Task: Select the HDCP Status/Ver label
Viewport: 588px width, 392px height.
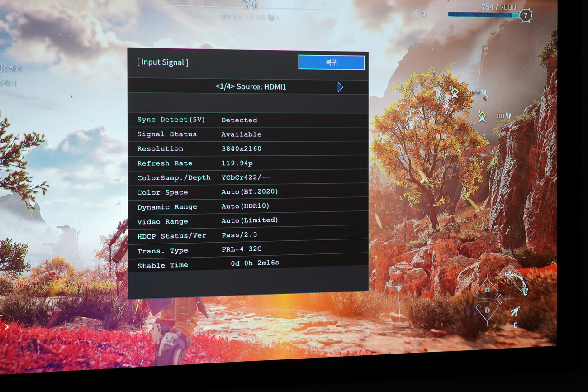Action: pyautogui.click(x=171, y=236)
